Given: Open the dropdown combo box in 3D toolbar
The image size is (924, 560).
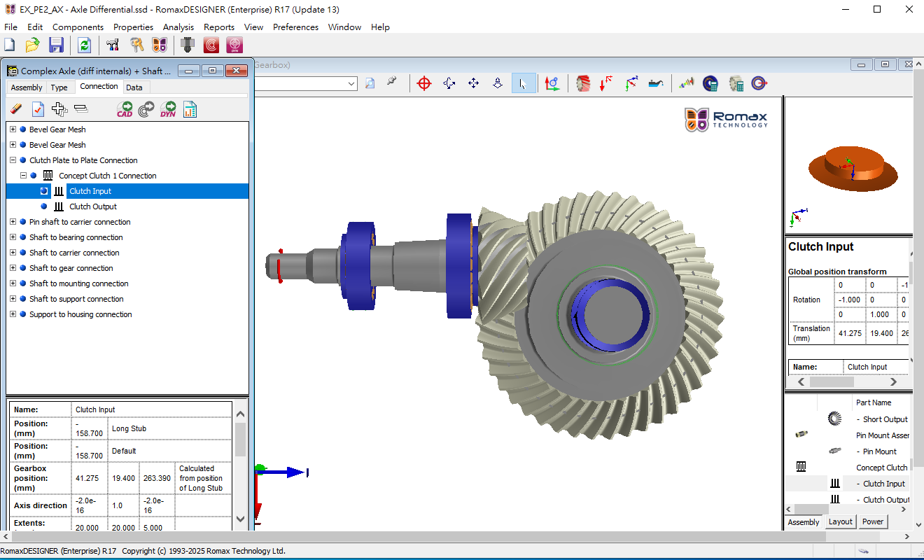Looking at the screenshot, I should [x=351, y=84].
